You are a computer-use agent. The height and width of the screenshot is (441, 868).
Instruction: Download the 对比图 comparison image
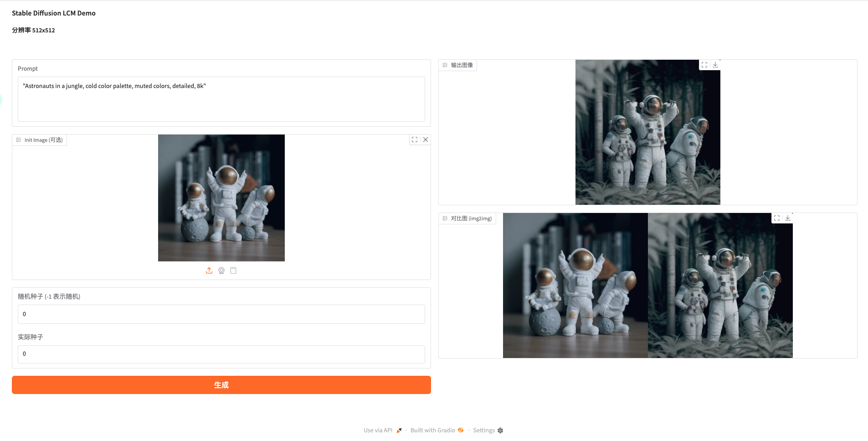click(788, 218)
